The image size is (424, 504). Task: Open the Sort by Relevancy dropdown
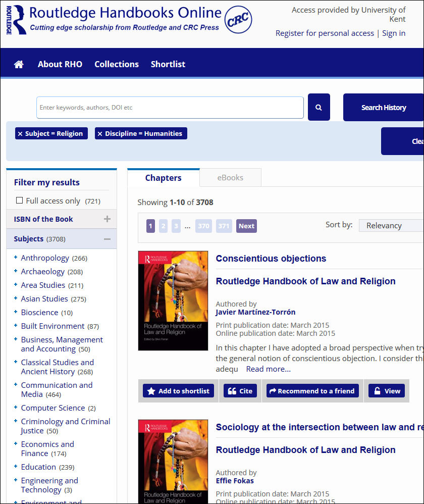[391, 226]
